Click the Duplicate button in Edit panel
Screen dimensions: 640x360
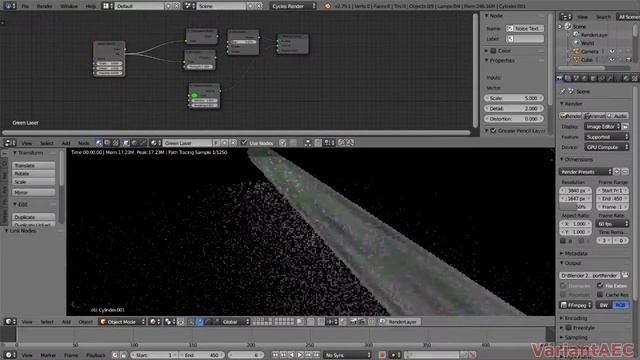click(x=33, y=217)
